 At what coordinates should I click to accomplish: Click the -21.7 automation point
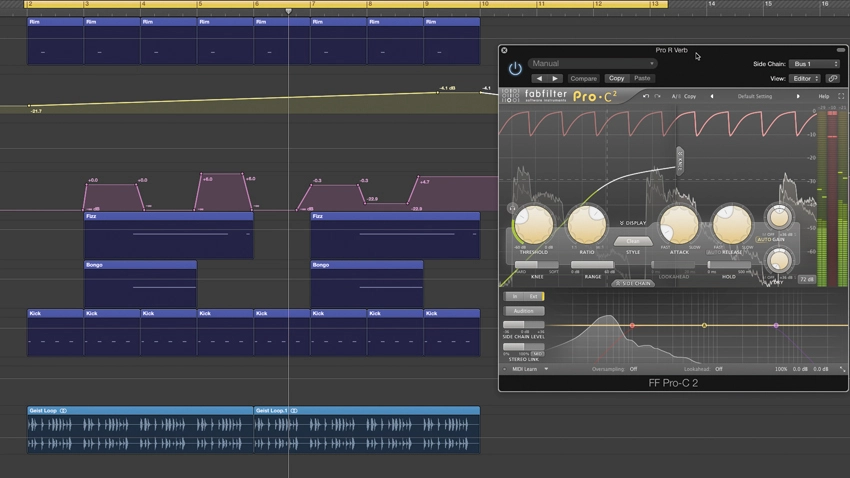click(x=29, y=106)
